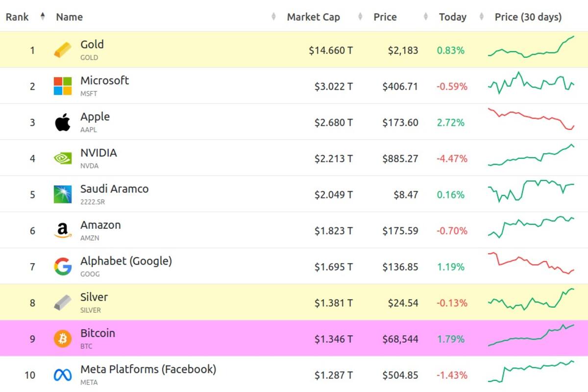This screenshot has height=392, width=588.
Task: Click the Amazon logo icon
Action: (63, 230)
